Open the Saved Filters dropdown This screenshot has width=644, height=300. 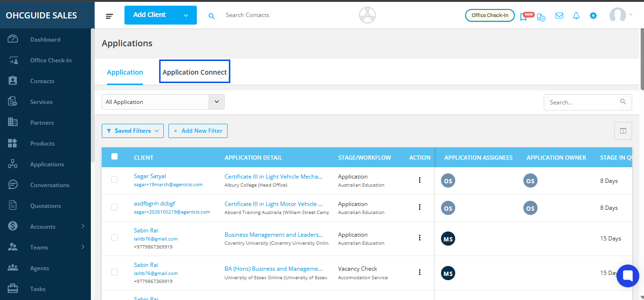click(132, 131)
